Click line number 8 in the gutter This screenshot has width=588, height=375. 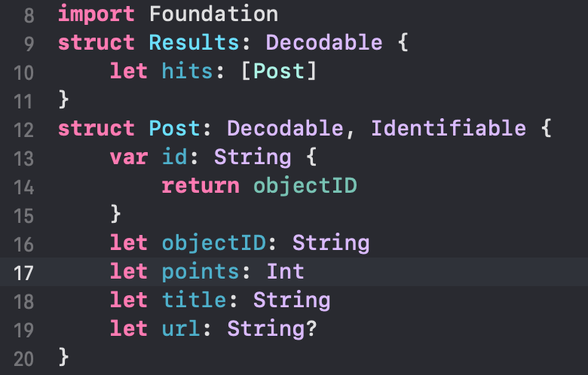(x=29, y=14)
